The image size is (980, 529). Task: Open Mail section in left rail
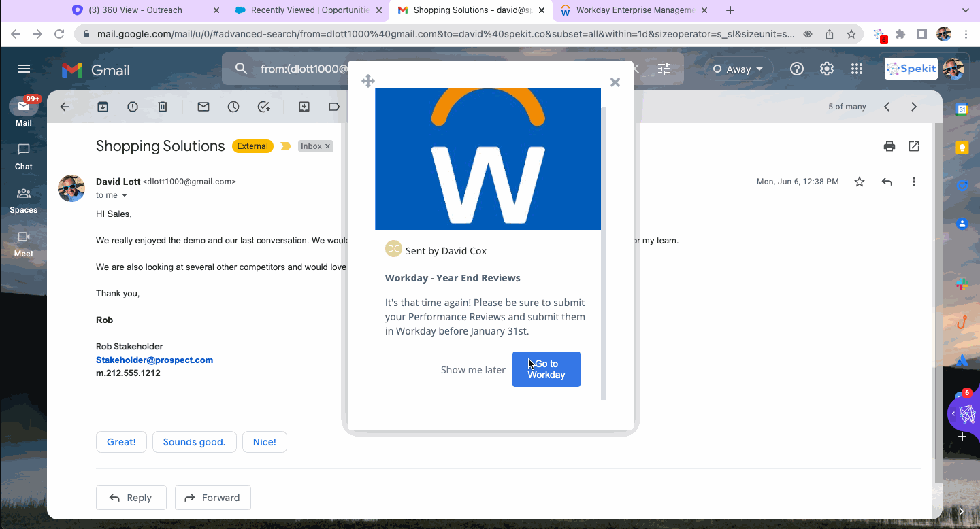pyautogui.click(x=24, y=112)
